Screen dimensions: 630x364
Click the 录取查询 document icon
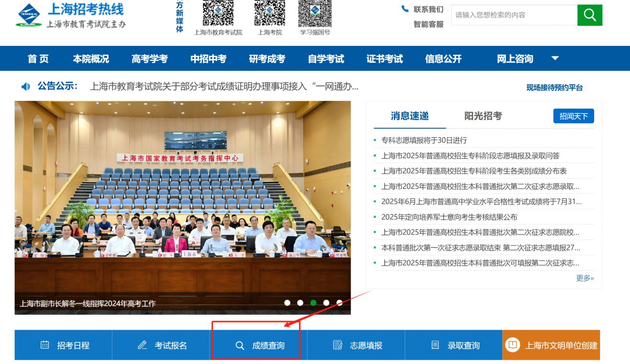tap(435, 345)
